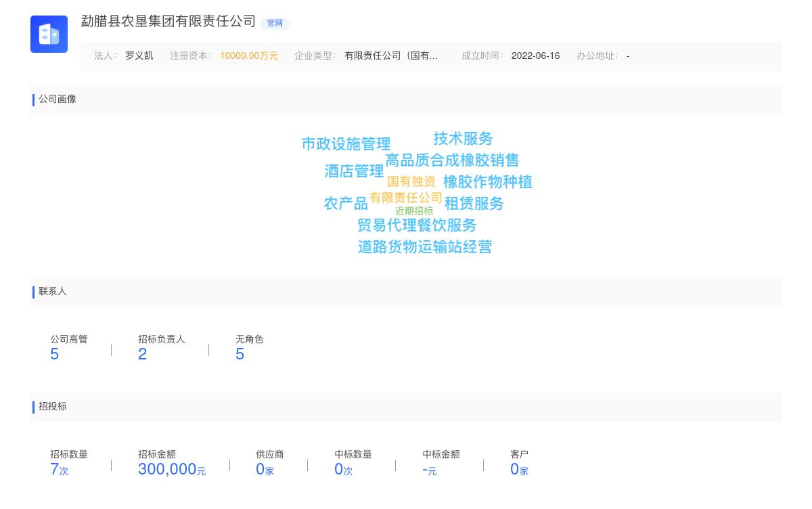Select tag 高品质合成橡胶销售

(x=452, y=160)
